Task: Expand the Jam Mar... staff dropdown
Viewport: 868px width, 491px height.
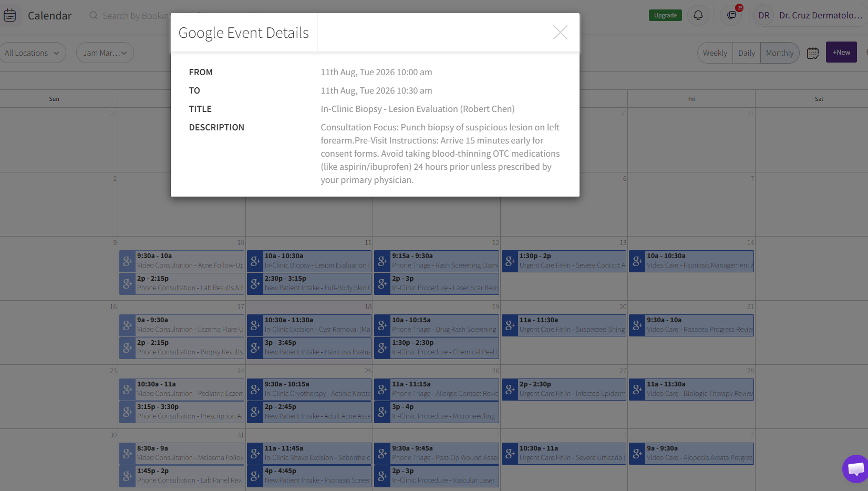Action: [x=105, y=53]
